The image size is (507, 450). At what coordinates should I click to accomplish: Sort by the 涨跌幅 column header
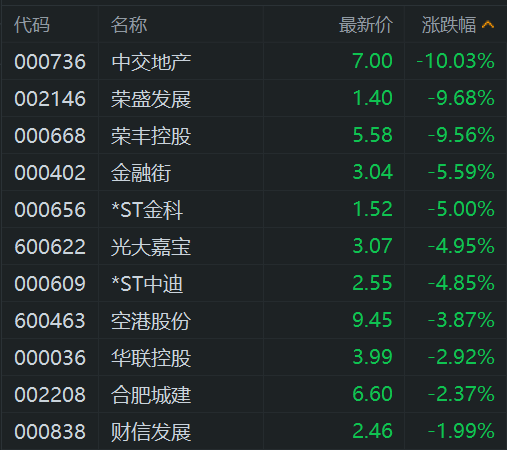(x=449, y=25)
